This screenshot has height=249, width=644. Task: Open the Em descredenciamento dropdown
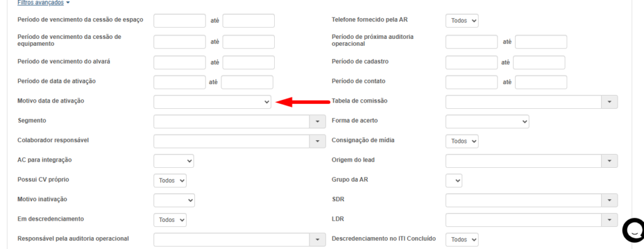[x=170, y=220]
